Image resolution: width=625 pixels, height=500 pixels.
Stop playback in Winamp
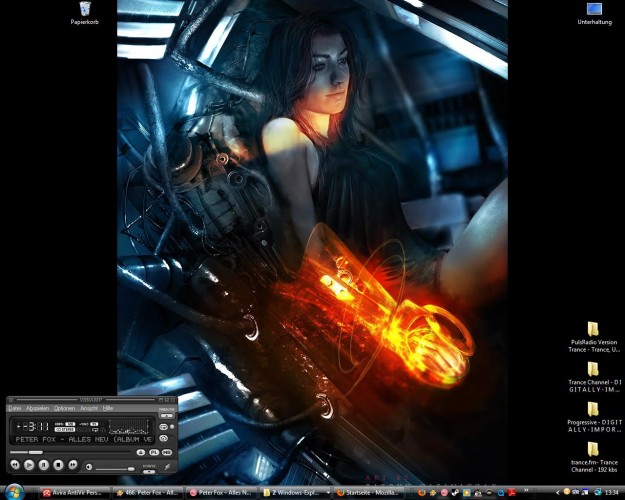pos(58,465)
